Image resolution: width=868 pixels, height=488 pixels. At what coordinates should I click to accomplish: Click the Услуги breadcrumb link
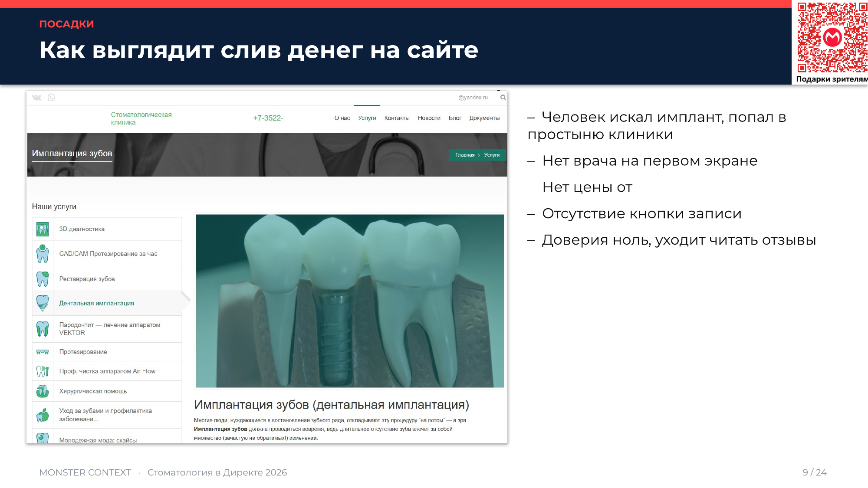tap(492, 155)
